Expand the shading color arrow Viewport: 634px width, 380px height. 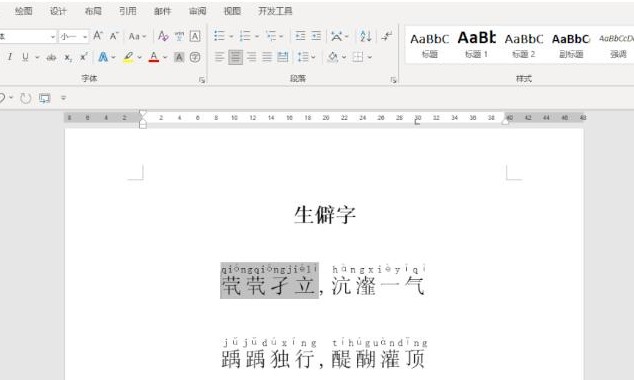[x=344, y=57]
